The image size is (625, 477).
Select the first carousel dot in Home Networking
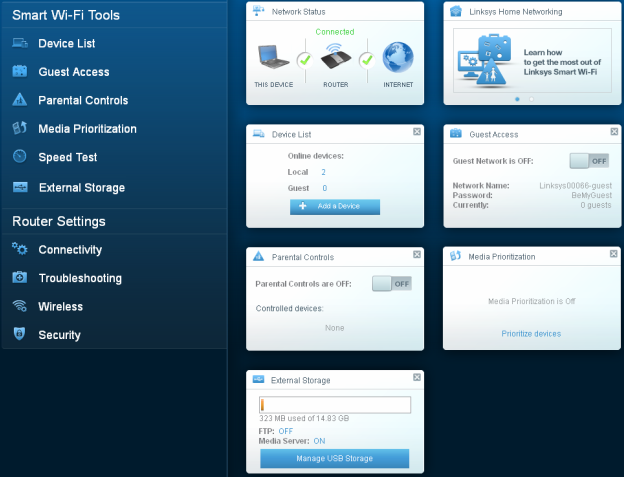[x=517, y=99]
